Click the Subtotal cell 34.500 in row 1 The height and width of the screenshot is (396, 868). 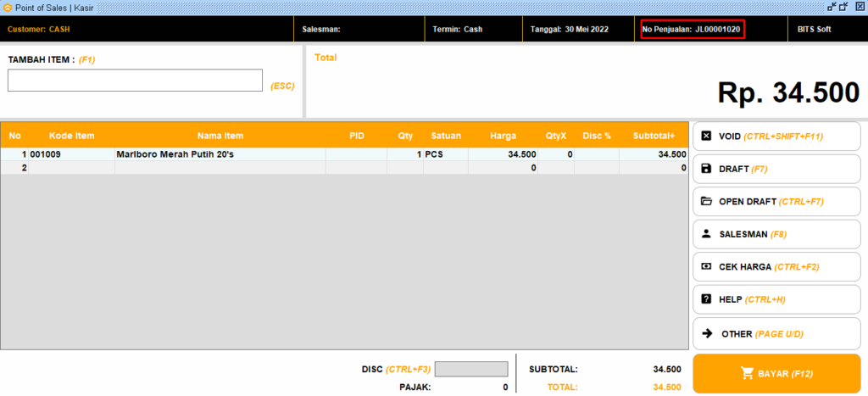[x=654, y=154]
